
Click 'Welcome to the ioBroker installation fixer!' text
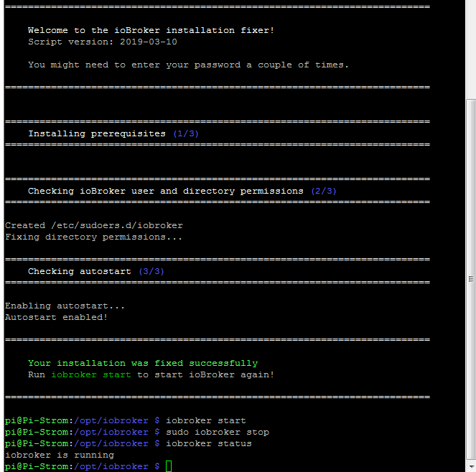[x=151, y=30]
